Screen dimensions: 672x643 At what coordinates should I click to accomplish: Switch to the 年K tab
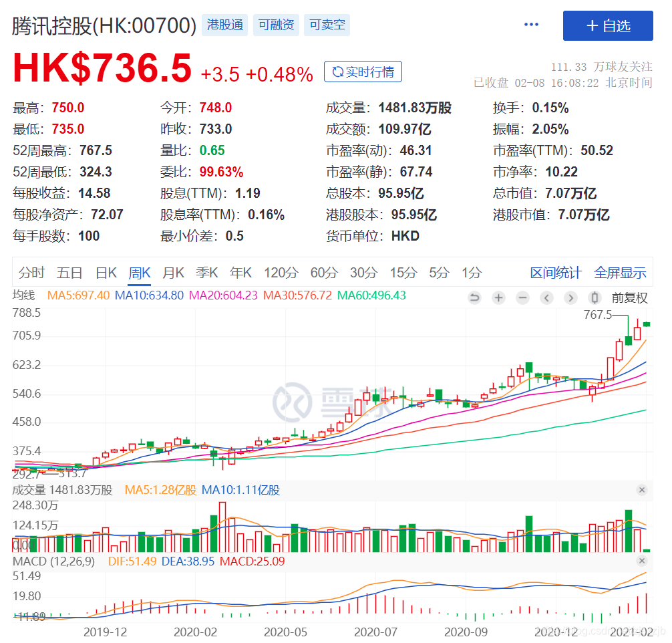(240, 273)
